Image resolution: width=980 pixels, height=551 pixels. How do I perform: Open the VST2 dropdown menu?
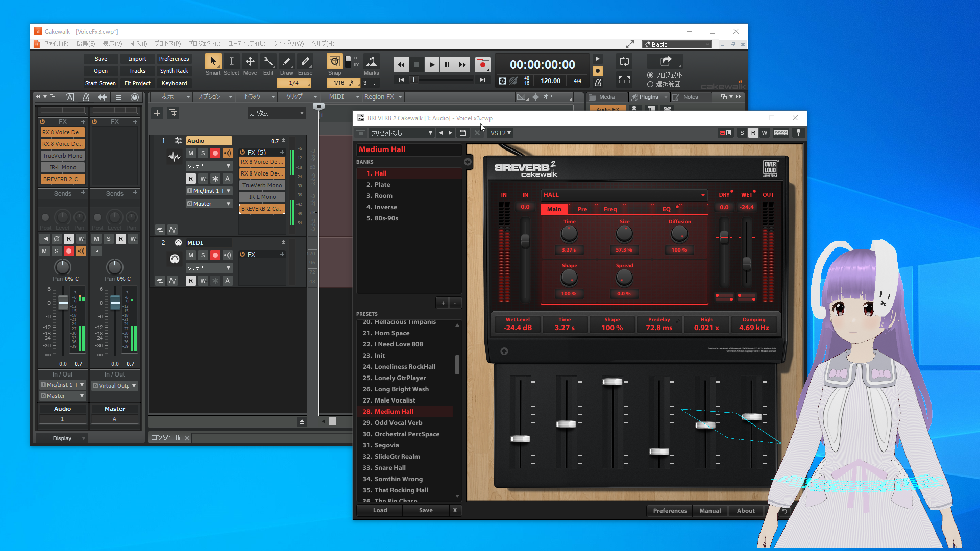pos(500,133)
